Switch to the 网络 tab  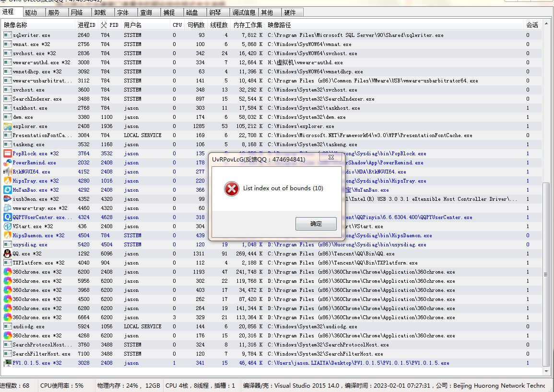pyautogui.click(x=80, y=12)
